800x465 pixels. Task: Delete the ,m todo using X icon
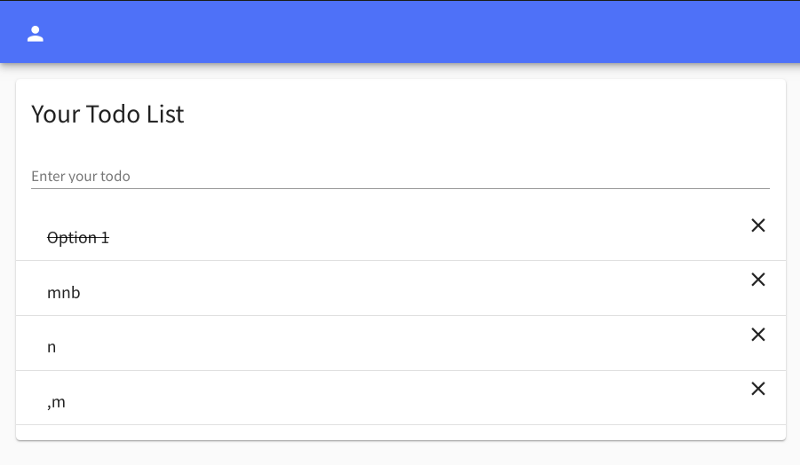758,388
